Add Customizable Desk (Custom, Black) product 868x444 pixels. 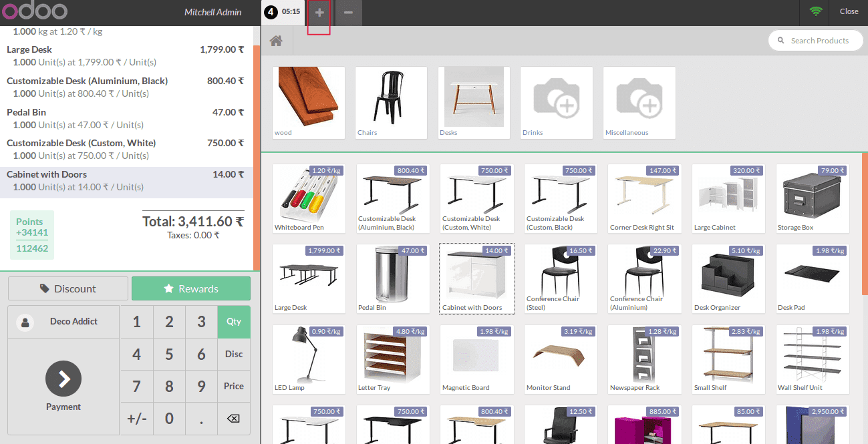point(561,199)
